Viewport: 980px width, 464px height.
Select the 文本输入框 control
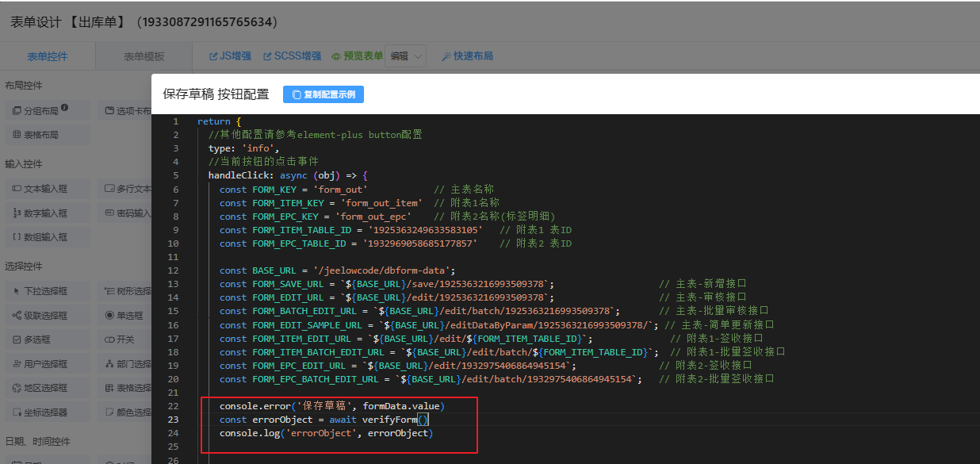point(47,189)
